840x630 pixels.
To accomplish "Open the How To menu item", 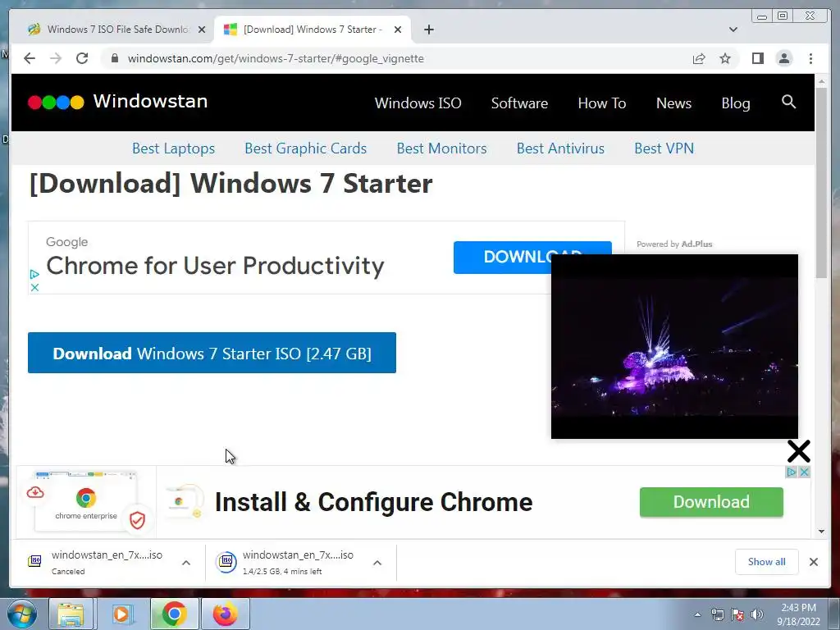I will [x=601, y=103].
